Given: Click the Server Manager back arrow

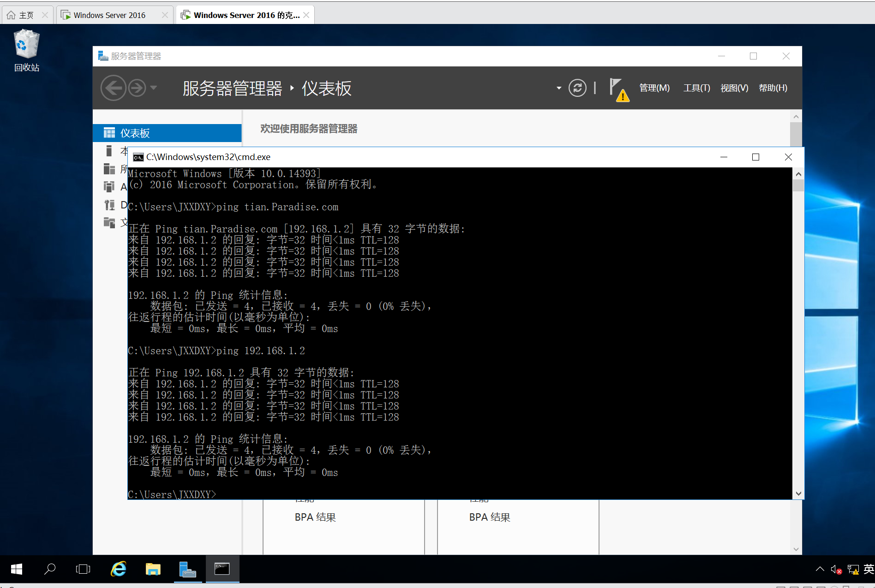Looking at the screenshot, I should (113, 88).
